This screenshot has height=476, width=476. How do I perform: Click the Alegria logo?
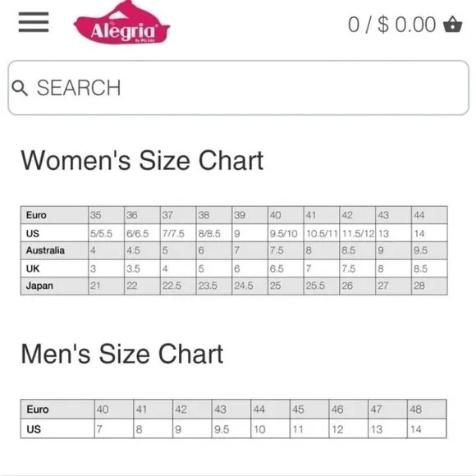121,23
